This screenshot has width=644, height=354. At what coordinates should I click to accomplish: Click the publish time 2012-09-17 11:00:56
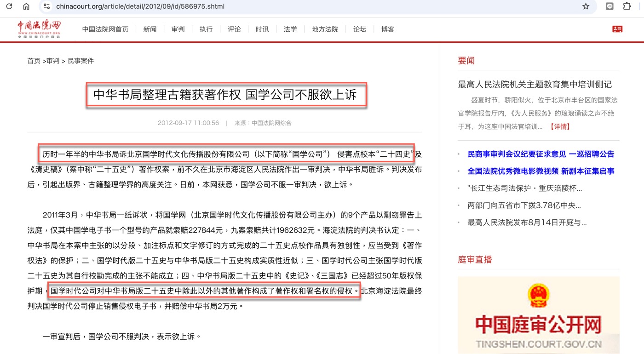pos(189,123)
